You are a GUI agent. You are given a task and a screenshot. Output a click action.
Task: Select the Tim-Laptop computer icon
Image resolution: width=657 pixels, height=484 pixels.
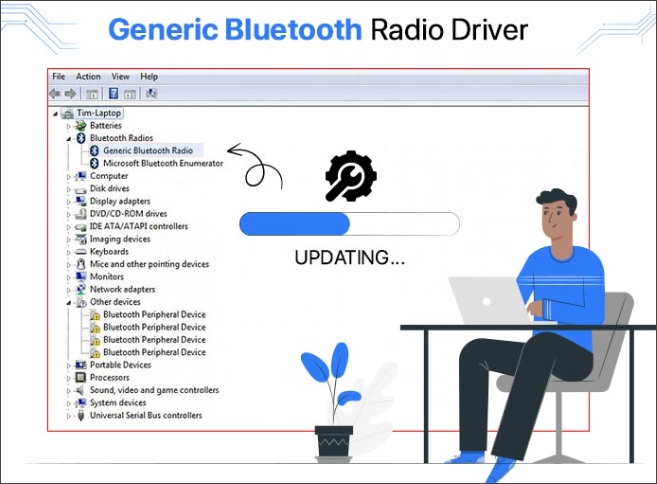(x=67, y=113)
